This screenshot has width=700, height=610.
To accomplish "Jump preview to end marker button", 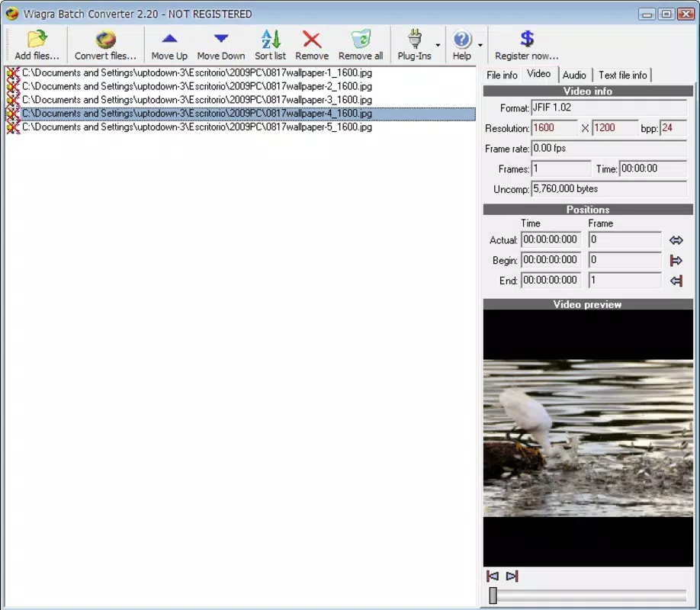I will [512, 576].
